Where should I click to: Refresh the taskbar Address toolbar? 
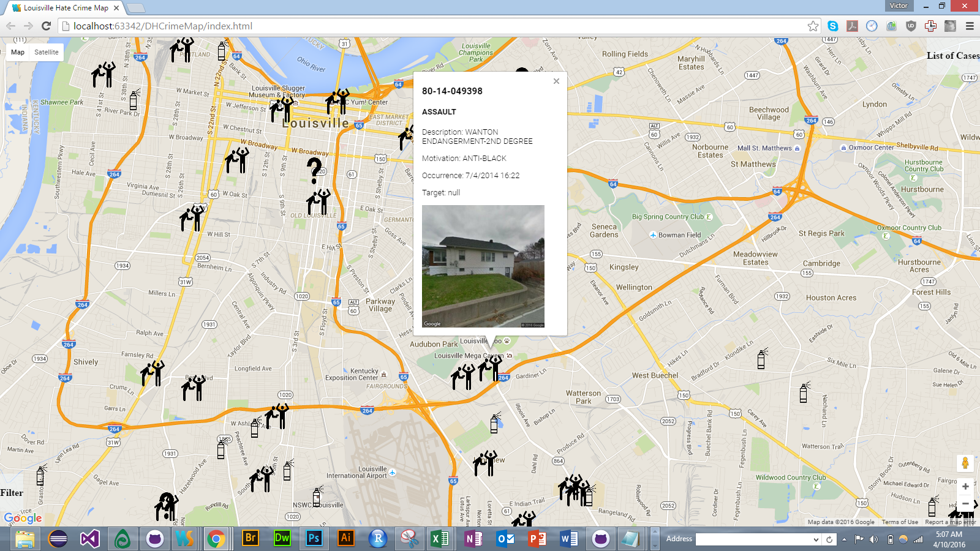(x=829, y=539)
